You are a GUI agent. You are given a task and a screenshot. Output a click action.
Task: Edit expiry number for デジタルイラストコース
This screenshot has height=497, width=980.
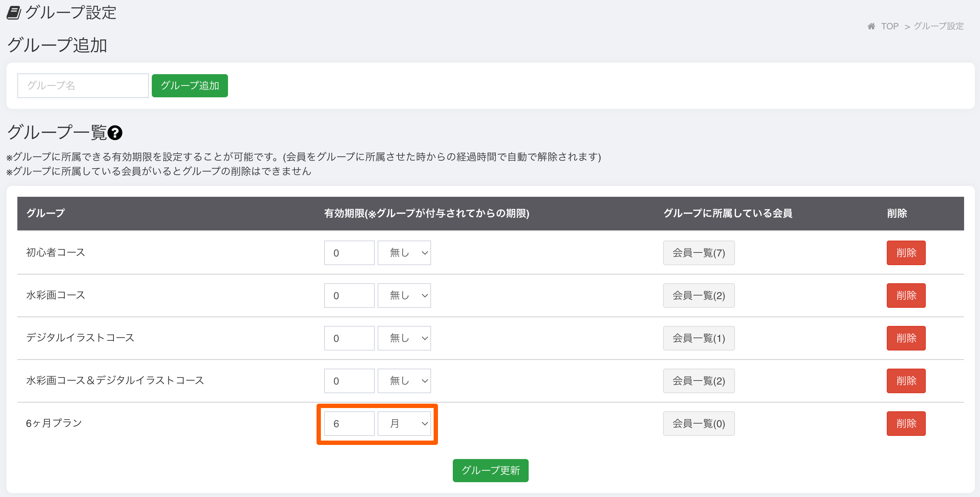(349, 338)
